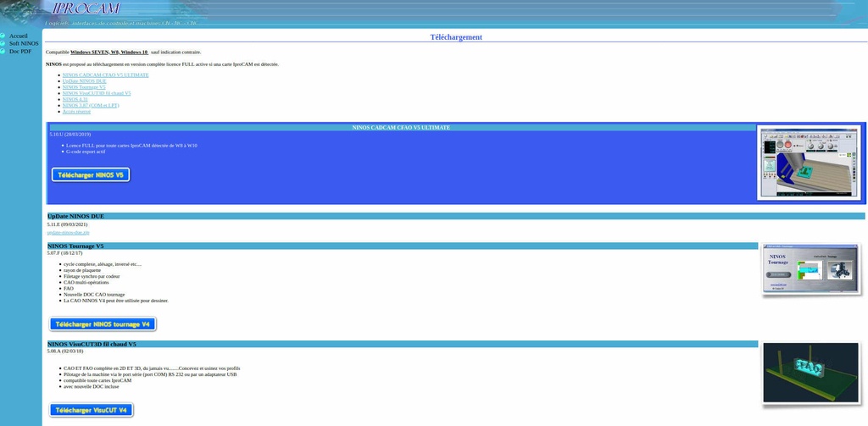Click the Téléchargement page heading
Viewport: 868px width, 426px height.
point(456,37)
